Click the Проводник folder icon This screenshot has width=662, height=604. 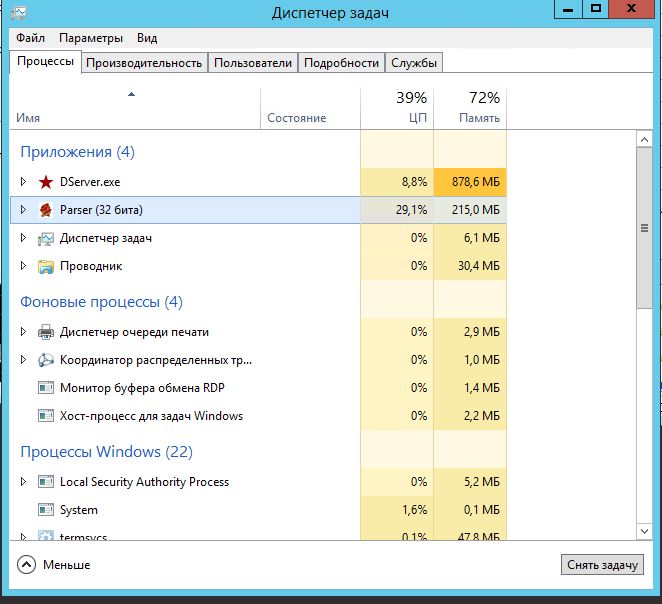pyautogui.click(x=46, y=266)
